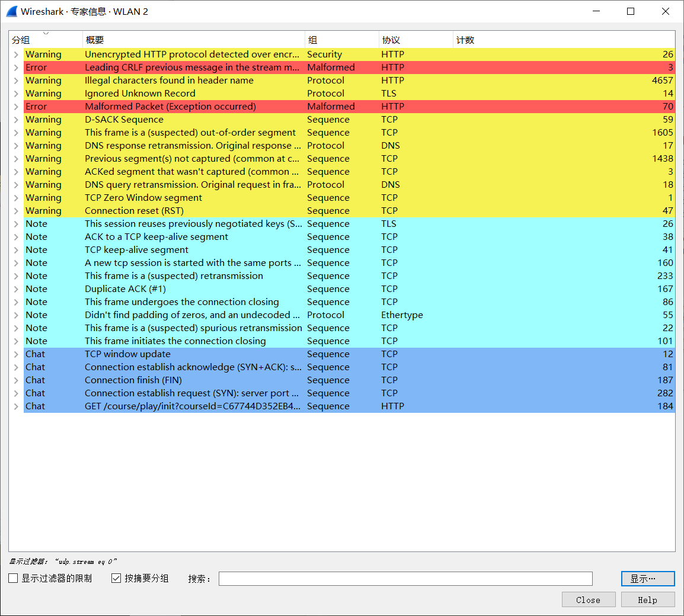
Task: Select the GET /course/play/init row
Action: click(x=349, y=406)
